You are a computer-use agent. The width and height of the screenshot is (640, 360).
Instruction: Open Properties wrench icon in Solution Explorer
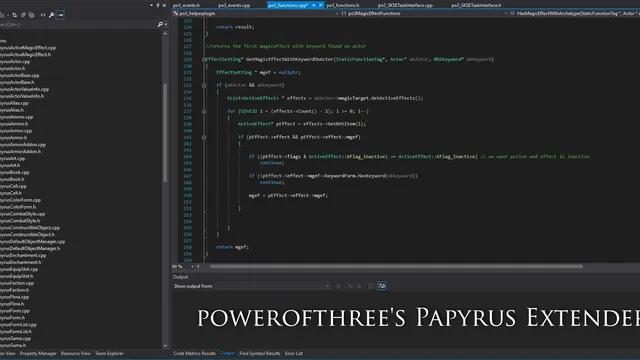pyautogui.click(x=51, y=15)
